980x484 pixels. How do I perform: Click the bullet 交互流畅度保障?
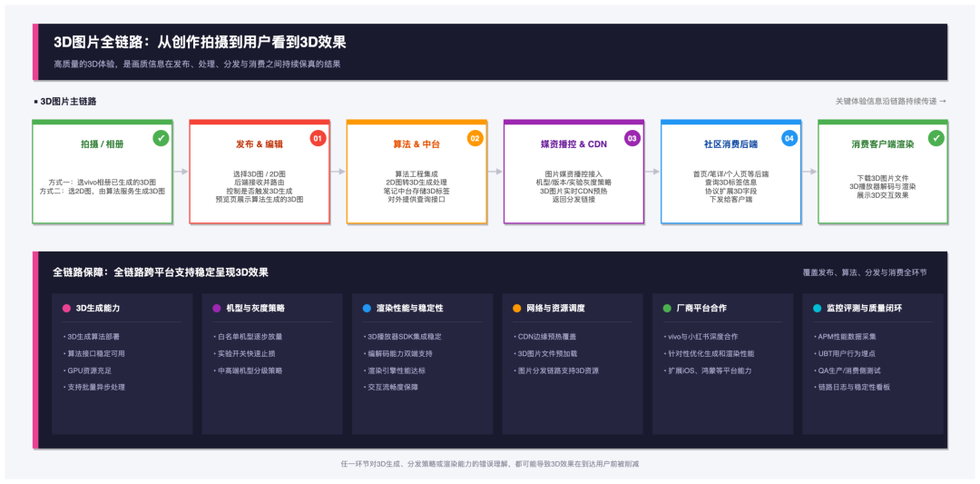pos(390,387)
